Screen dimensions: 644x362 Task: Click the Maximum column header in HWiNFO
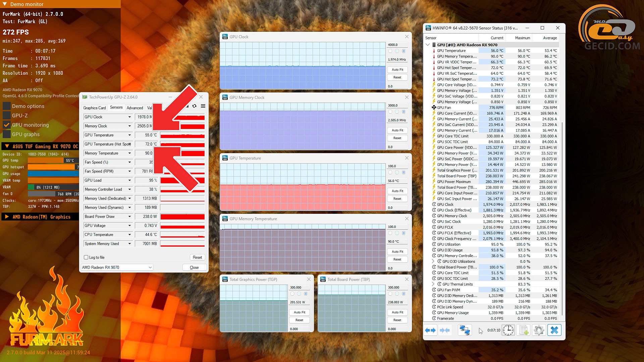523,38
